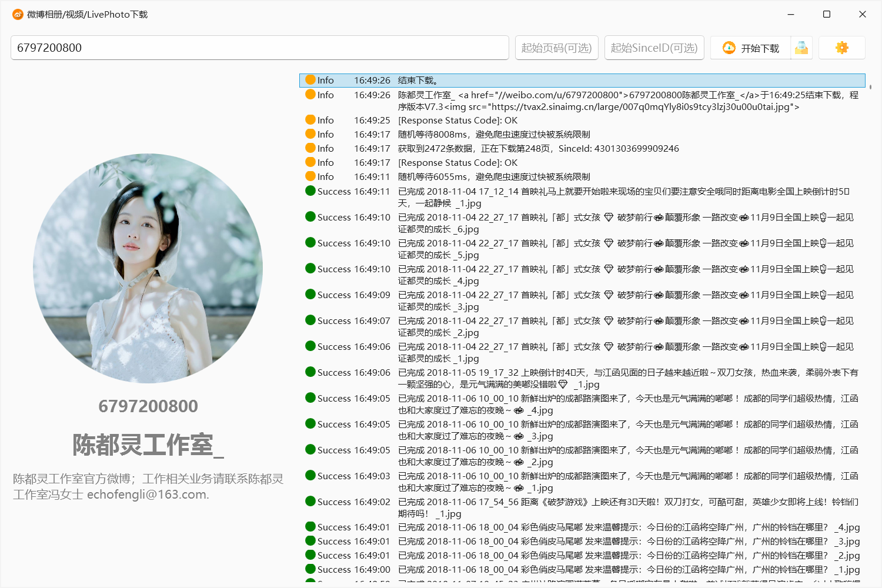Click the Success icon on the 彩色俏皮马尾嘟 _3.jpg row
The height and width of the screenshot is (588, 882).
click(x=310, y=540)
